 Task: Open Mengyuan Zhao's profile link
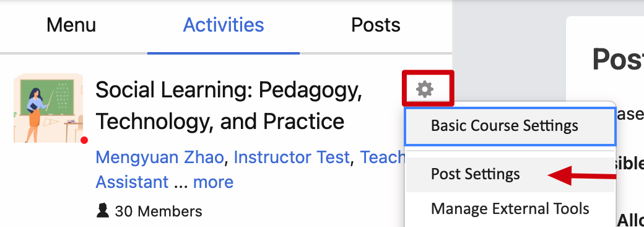pyautogui.click(x=160, y=157)
